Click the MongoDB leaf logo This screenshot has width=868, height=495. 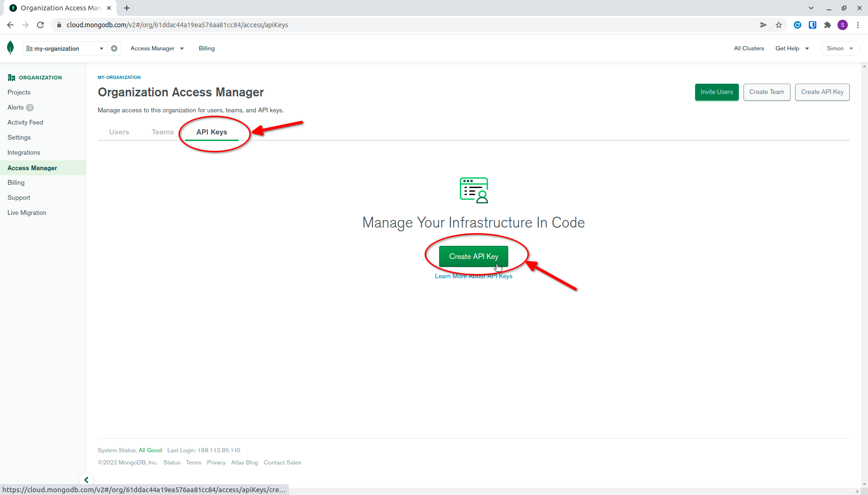point(10,48)
